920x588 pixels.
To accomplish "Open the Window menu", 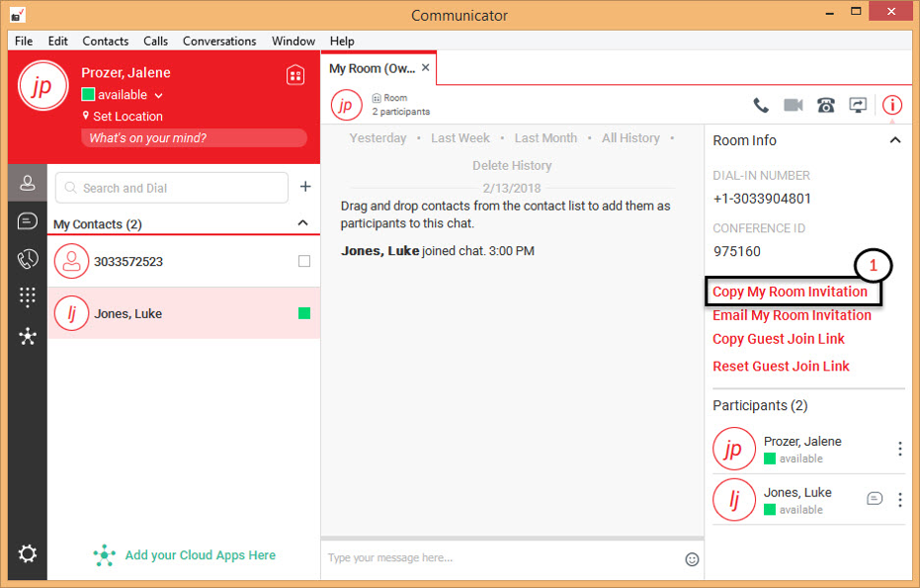I will tap(293, 42).
